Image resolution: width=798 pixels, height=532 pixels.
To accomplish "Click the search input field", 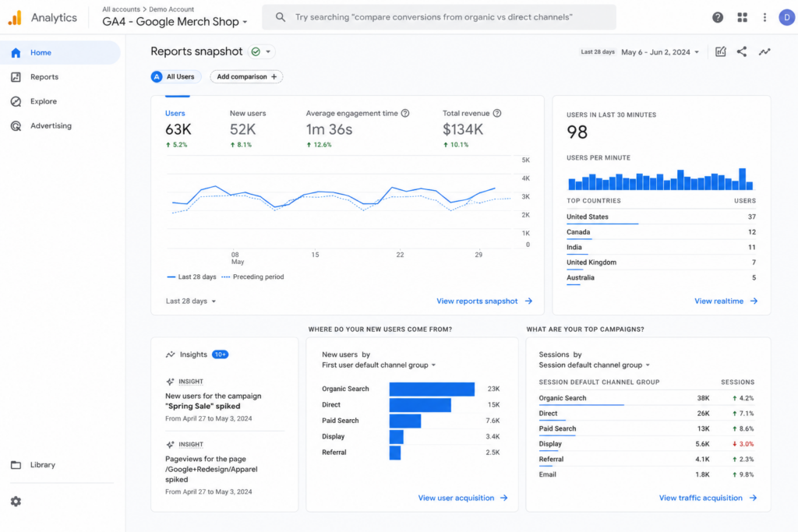I will [439, 17].
